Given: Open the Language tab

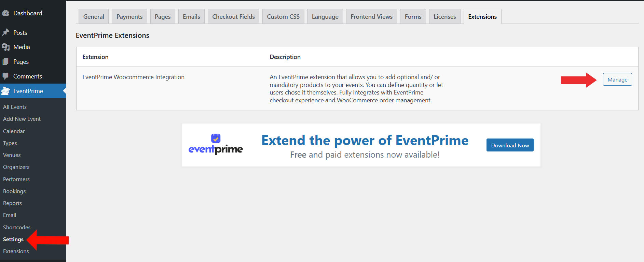Looking at the screenshot, I should [x=325, y=16].
